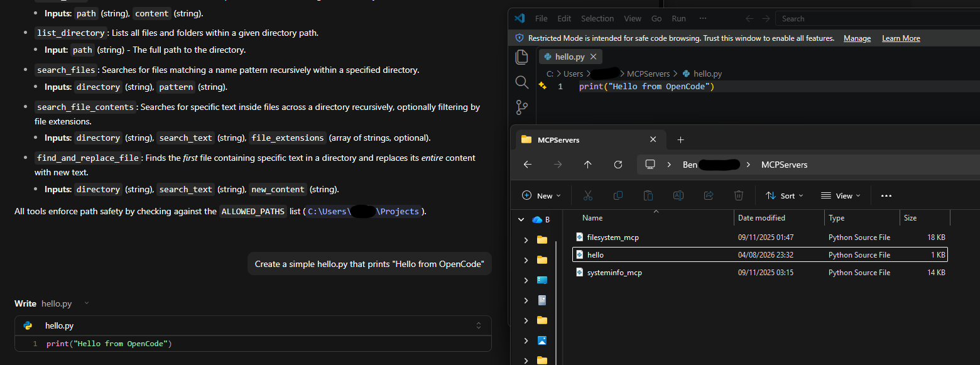
Task: Click the File Explorer Up arrow
Action: coord(588,165)
